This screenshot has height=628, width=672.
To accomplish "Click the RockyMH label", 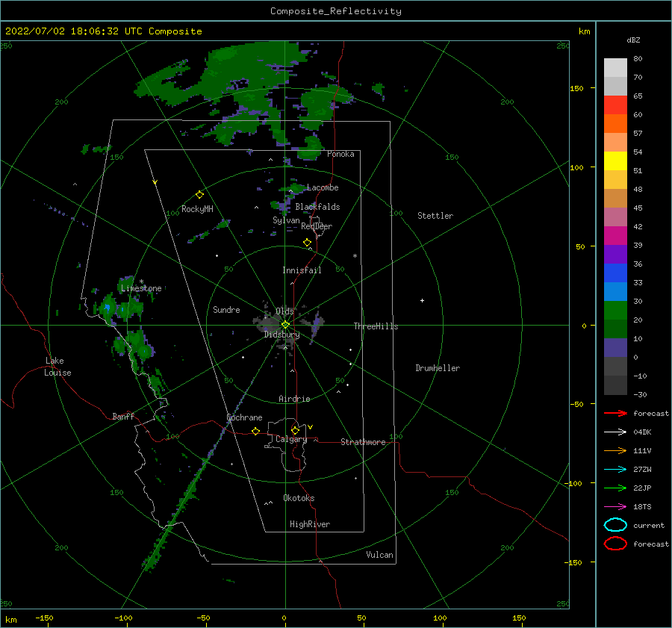I will [197, 209].
